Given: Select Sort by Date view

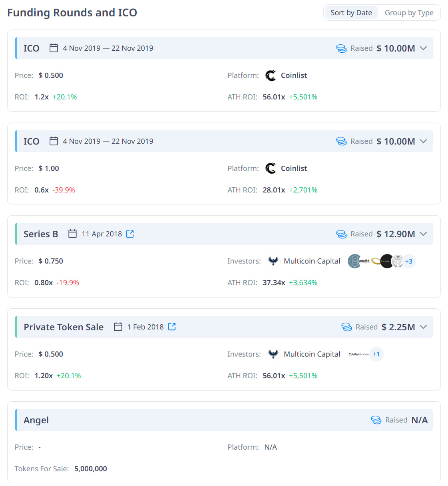Looking at the screenshot, I should point(351,13).
